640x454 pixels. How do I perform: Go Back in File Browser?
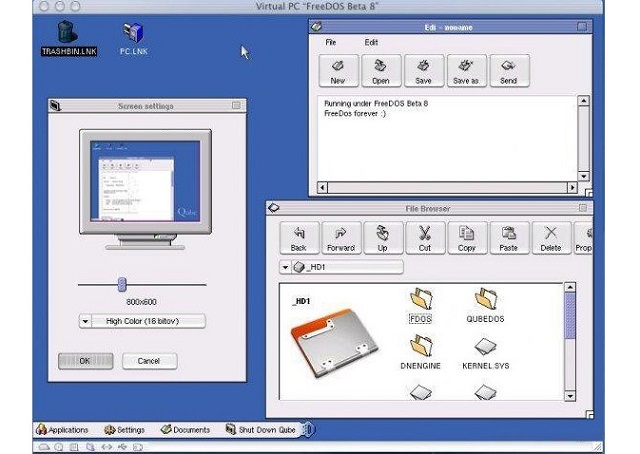pos(299,238)
